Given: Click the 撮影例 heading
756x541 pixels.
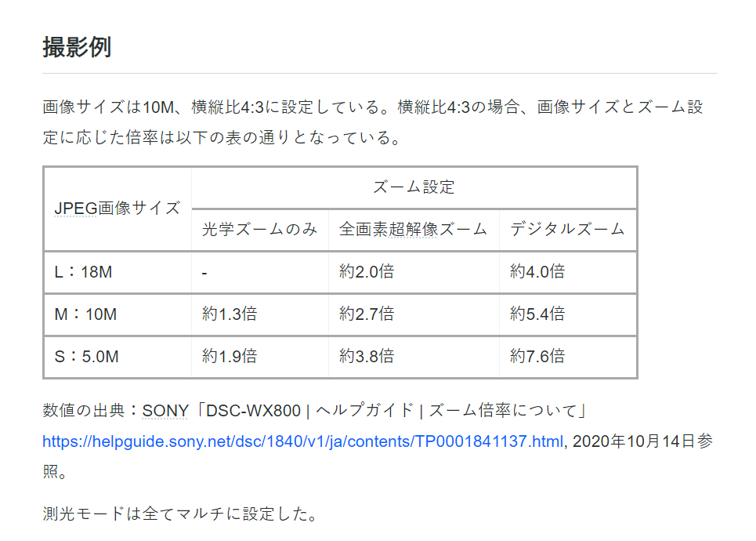Looking at the screenshot, I should tap(77, 47).
